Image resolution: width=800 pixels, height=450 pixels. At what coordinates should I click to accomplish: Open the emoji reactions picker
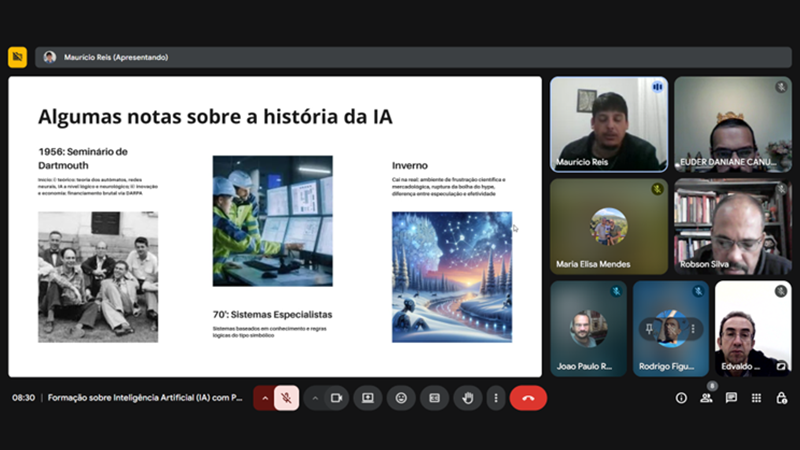pyautogui.click(x=401, y=398)
